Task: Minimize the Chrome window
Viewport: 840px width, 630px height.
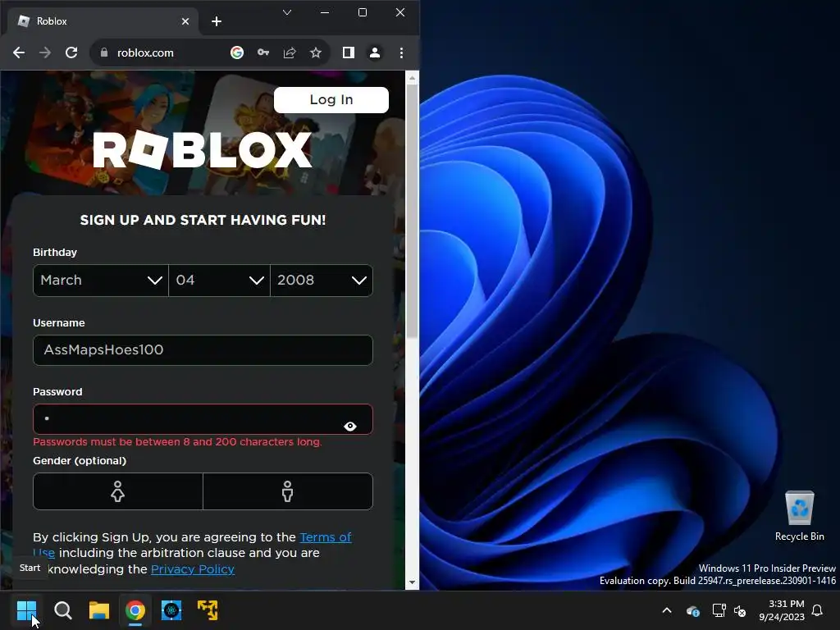Action: click(x=325, y=12)
